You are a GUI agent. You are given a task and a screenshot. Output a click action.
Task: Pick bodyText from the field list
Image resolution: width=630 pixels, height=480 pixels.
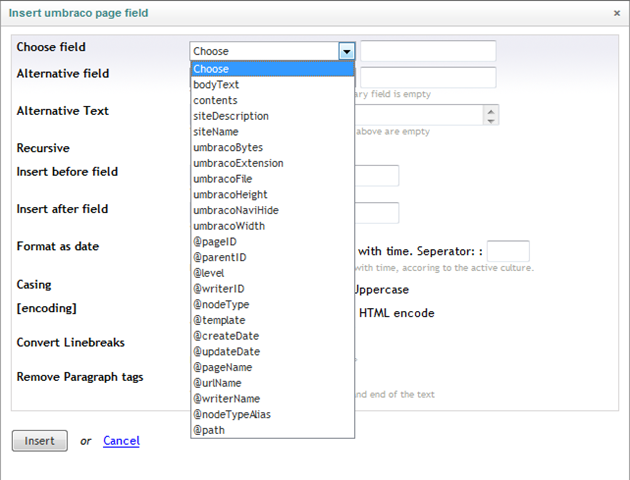coord(272,84)
